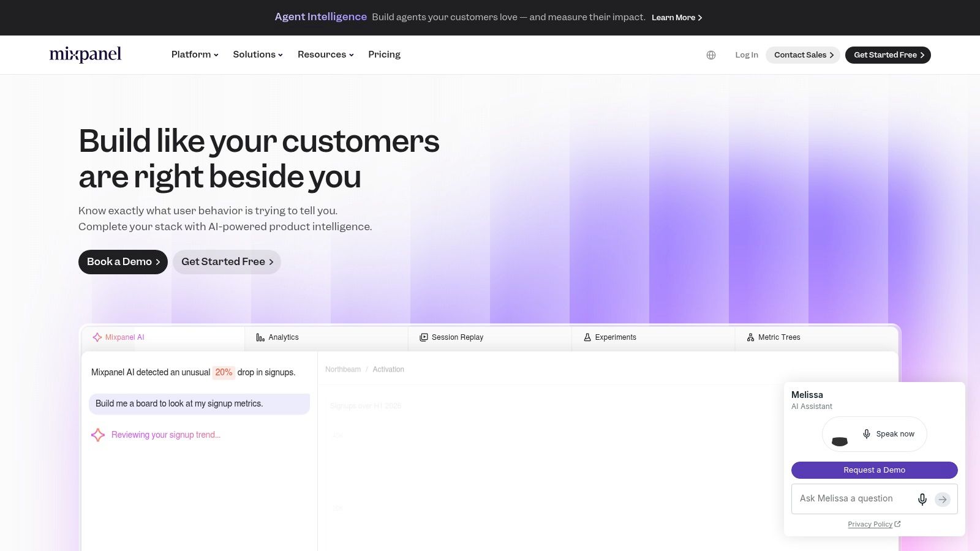Expand the Solutions menu
This screenshot has height=551, width=980.
[258, 54]
